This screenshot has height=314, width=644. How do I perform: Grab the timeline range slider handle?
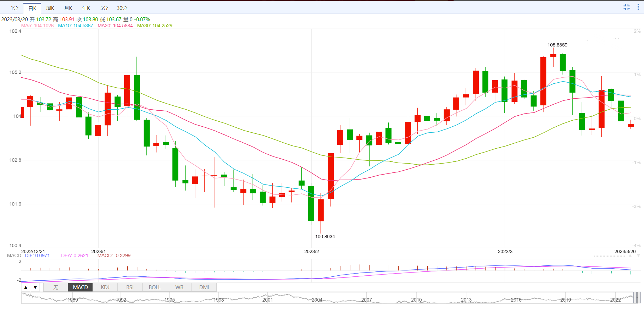637,298
